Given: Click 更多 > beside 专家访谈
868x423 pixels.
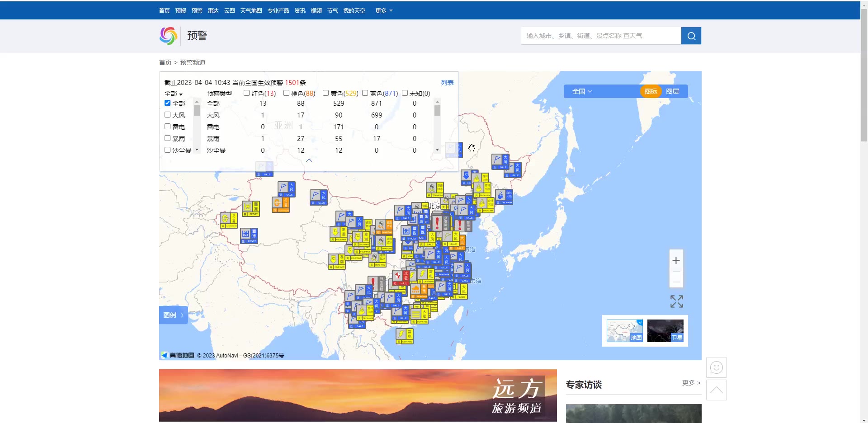Looking at the screenshot, I should [691, 383].
